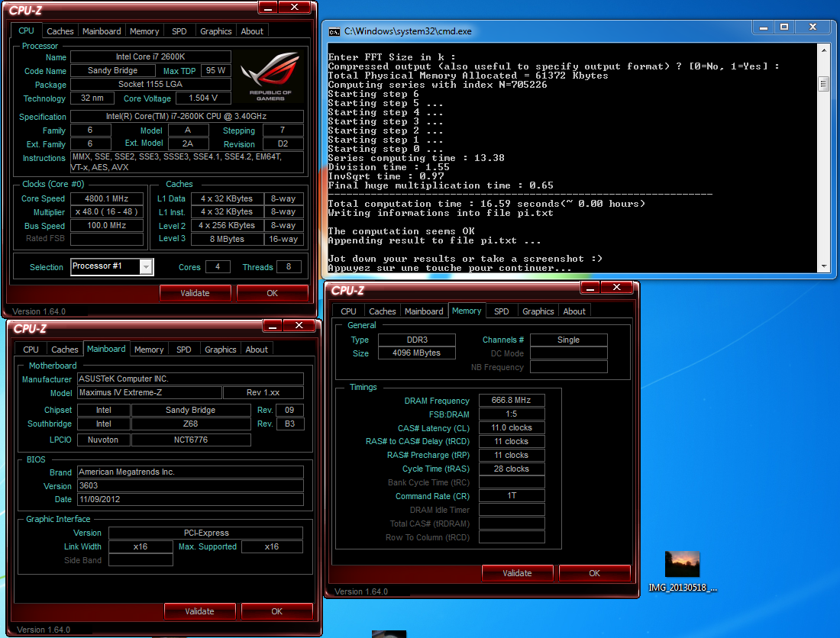
Task: Click the cmd scrollbar thumb
Action: (823, 84)
